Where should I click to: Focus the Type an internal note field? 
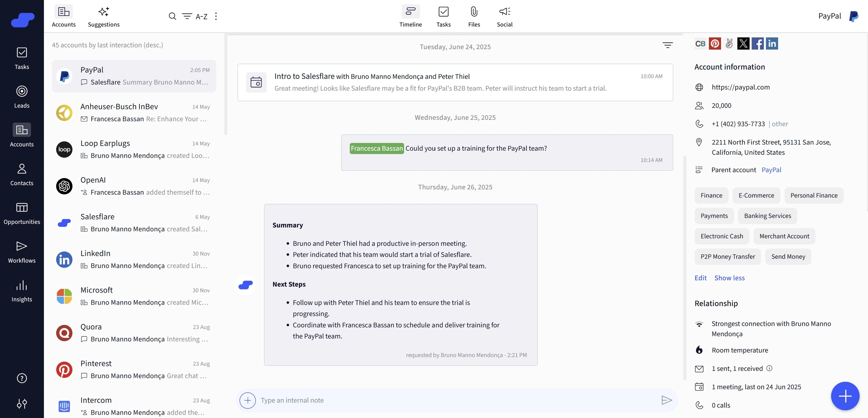(x=457, y=401)
